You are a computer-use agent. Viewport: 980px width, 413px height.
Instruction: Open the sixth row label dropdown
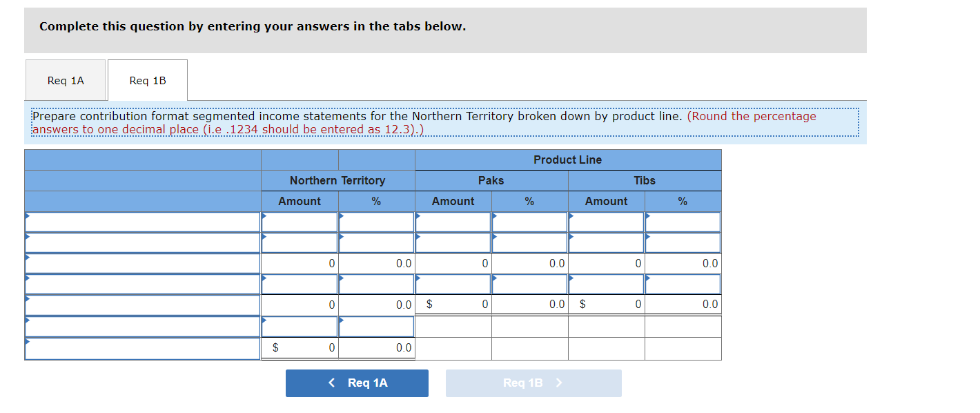(x=141, y=325)
